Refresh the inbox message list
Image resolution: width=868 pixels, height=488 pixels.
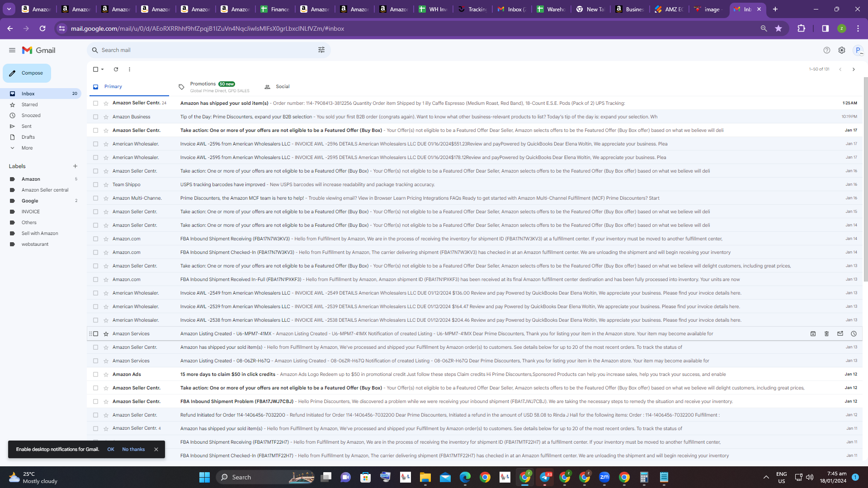click(116, 69)
